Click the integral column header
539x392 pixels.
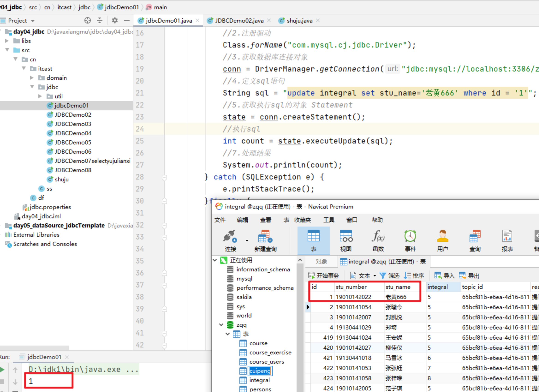point(443,287)
